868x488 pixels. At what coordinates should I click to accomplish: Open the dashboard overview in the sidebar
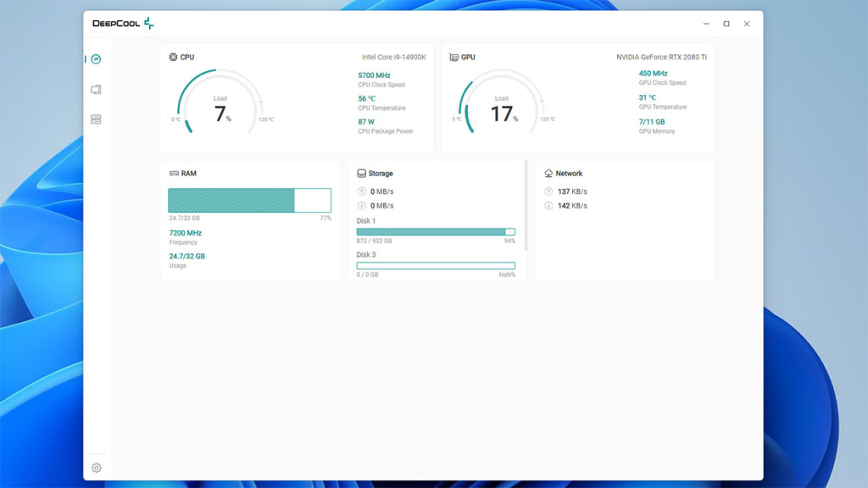(x=96, y=59)
